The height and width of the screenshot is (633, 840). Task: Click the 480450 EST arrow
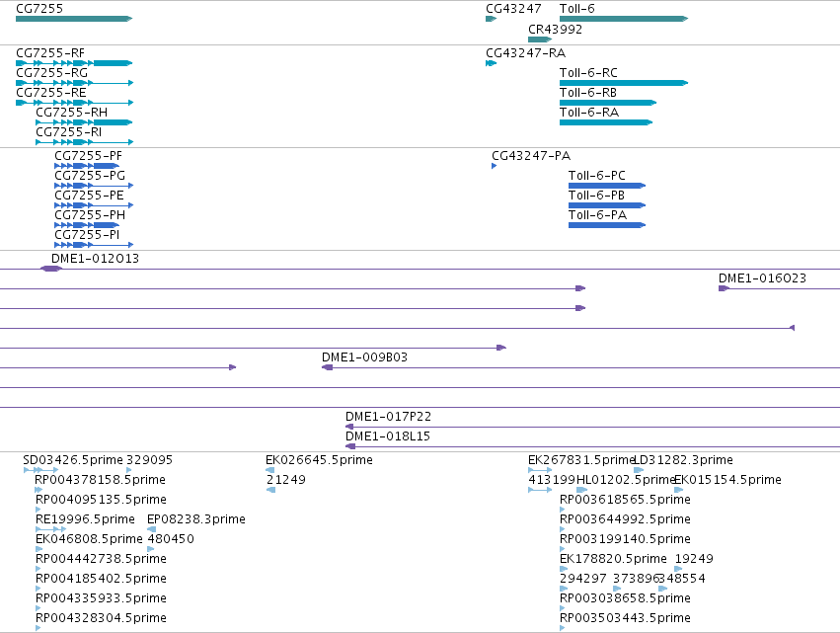tap(151, 549)
